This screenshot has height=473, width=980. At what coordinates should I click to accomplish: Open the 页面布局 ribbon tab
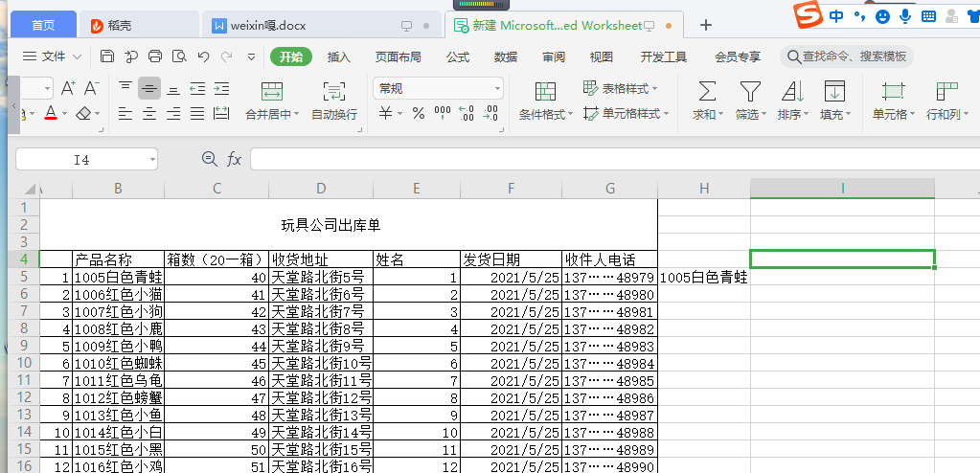point(399,56)
